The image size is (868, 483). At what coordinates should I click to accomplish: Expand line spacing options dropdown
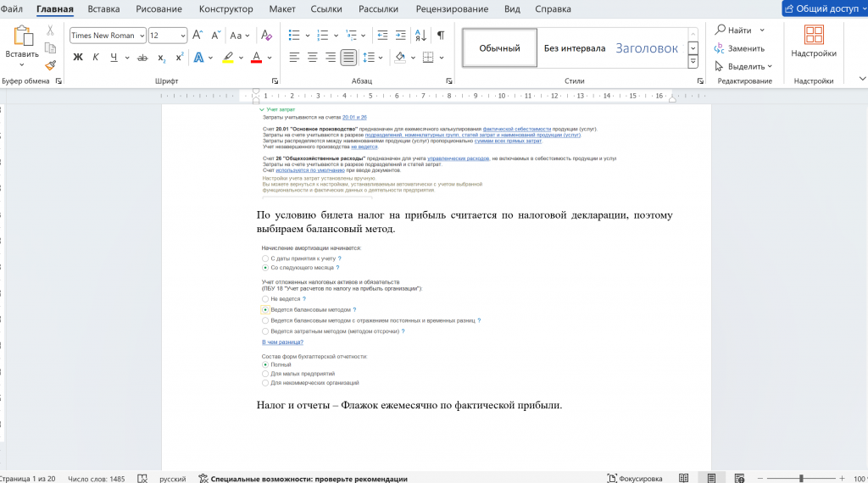click(381, 58)
